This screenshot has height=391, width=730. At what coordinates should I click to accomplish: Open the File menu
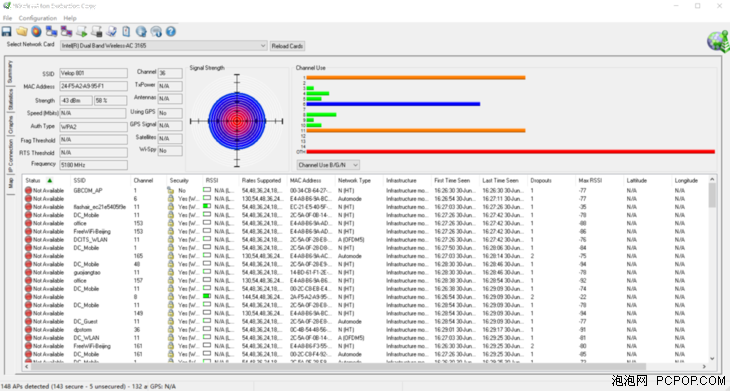click(7, 18)
